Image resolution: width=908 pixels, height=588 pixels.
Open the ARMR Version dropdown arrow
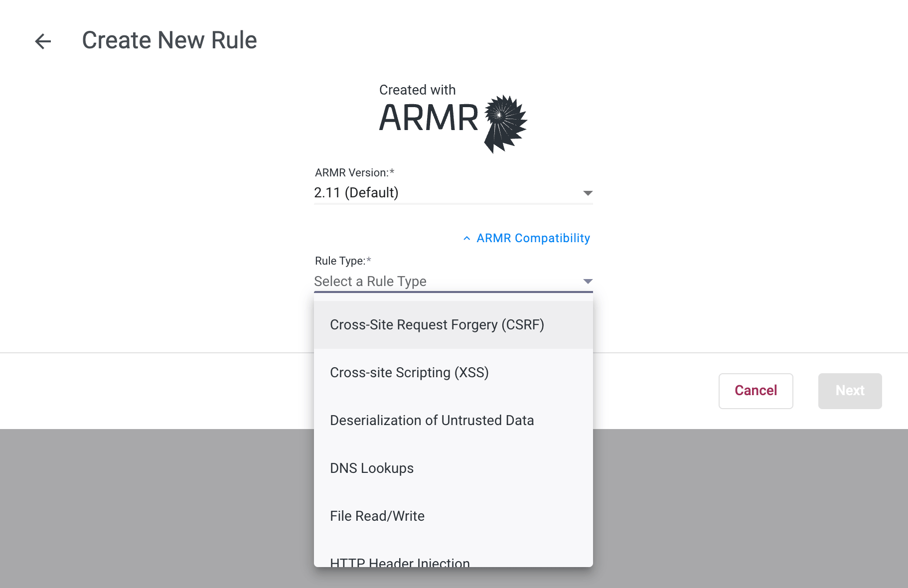coord(588,193)
